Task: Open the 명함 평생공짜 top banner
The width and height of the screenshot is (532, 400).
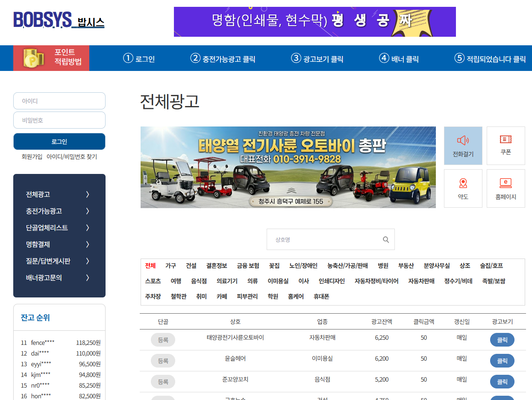Action: 315,22
